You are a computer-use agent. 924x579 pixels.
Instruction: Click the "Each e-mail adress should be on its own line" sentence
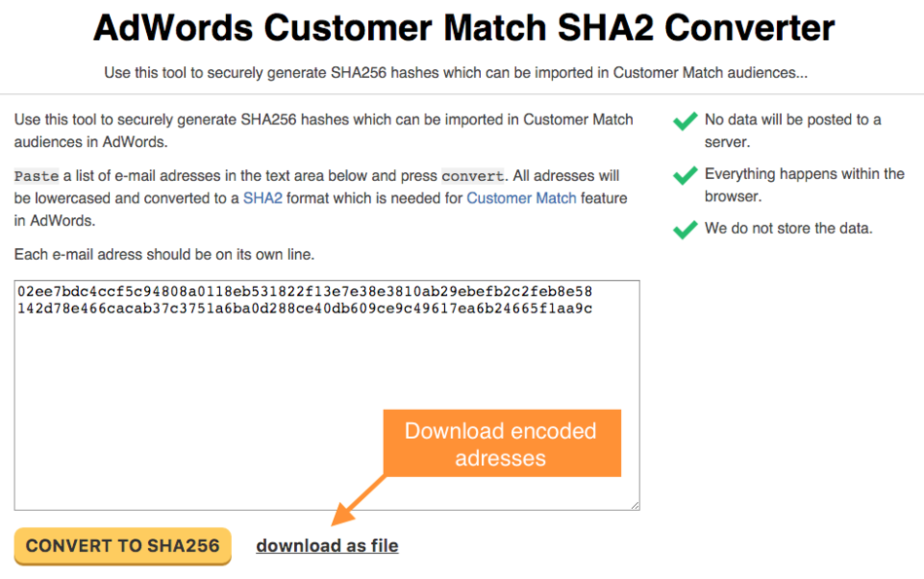pyautogui.click(x=165, y=255)
